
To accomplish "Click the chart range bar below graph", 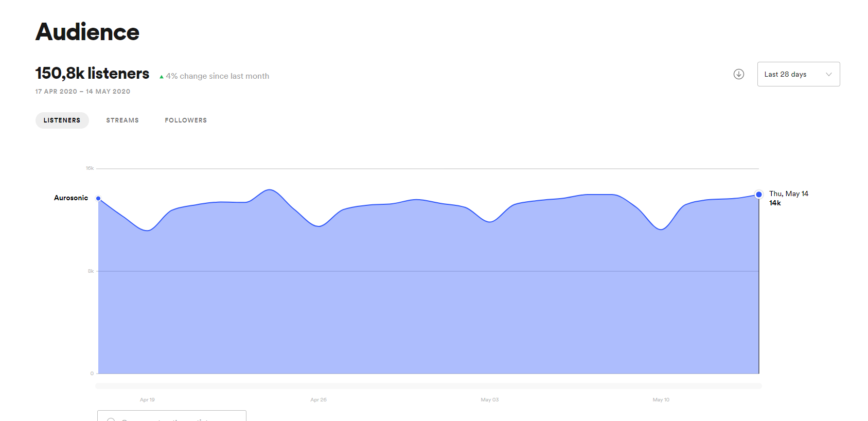I will click(x=428, y=386).
